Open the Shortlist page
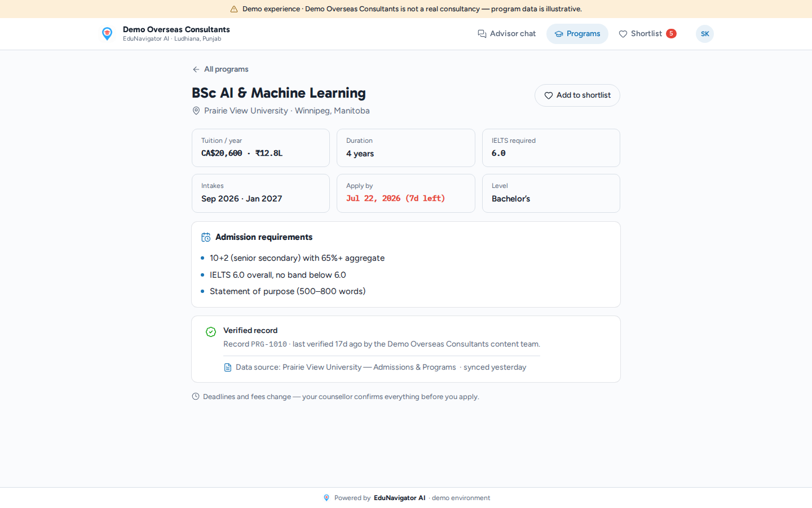812x508 pixels. tap(647, 34)
